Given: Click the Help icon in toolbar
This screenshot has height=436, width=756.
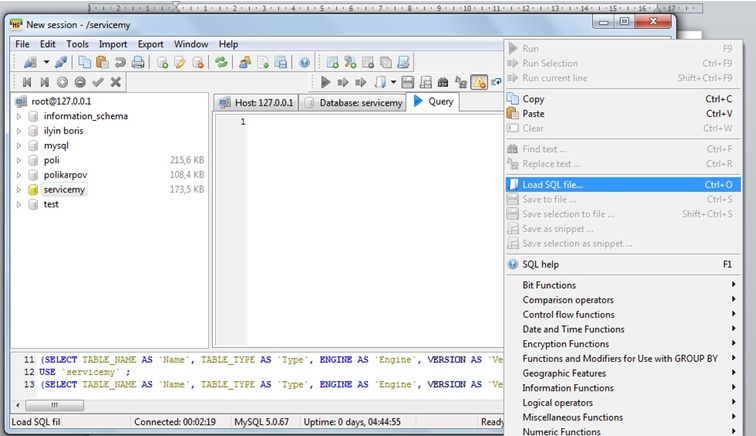Looking at the screenshot, I should click(305, 62).
